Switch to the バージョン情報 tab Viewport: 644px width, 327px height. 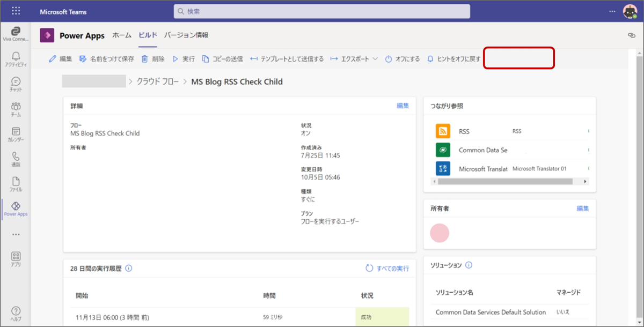tap(186, 35)
